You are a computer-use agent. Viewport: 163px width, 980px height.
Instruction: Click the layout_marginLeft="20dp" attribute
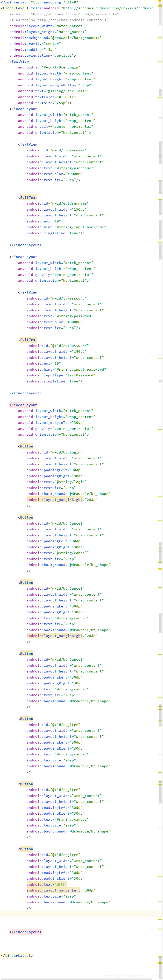(x=61, y=890)
